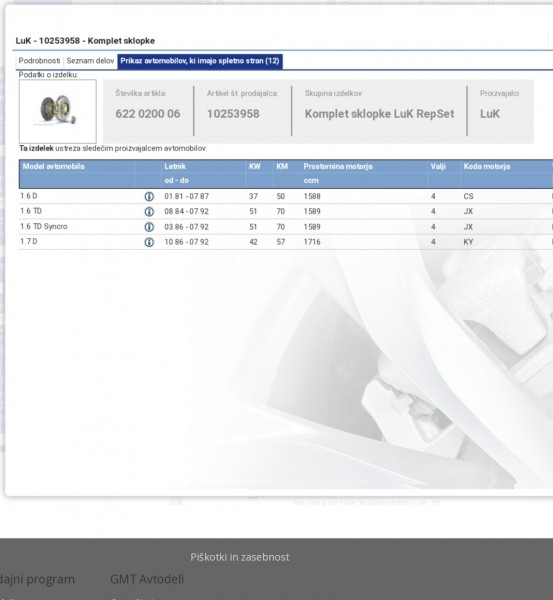The width and height of the screenshot is (553, 600).
Task: Click year range 03.86 - 07.92
Action: click(187, 227)
